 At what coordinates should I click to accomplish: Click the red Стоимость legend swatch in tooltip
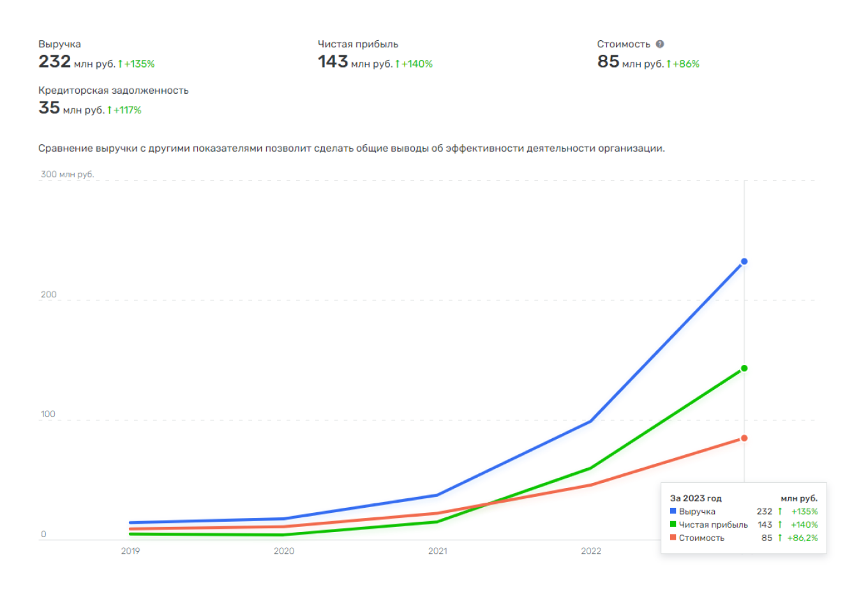673,538
